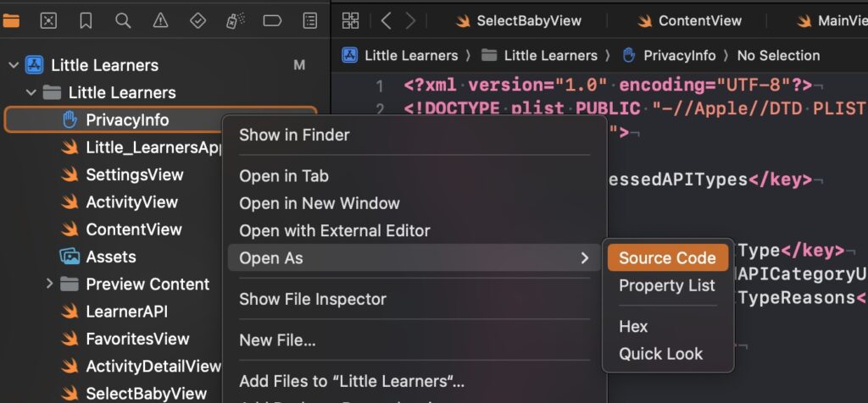Open the Source Control navigator
This screenshot has height=403, width=868.
[x=48, y=21]
